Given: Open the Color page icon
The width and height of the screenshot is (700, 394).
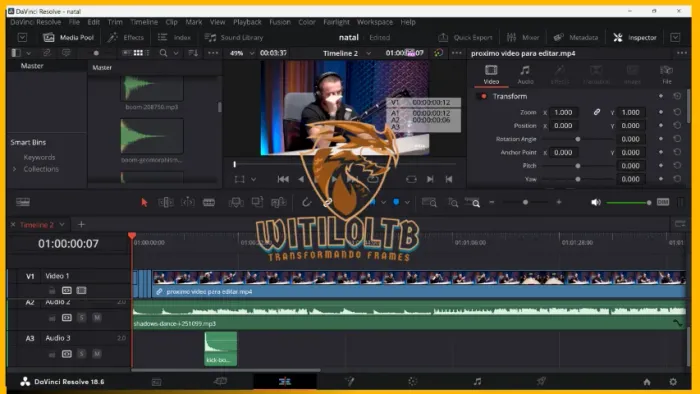Looking at the screenshot, I should point(412,381).
